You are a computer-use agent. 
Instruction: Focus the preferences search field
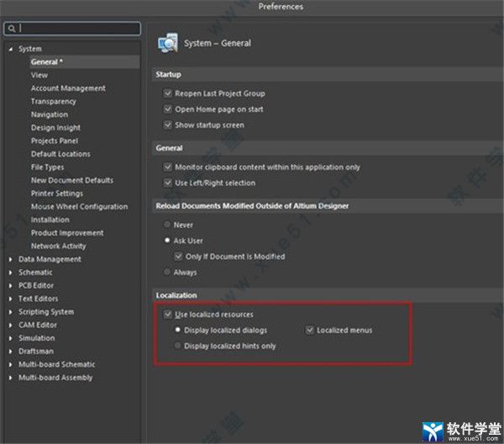[x=72, y=29]
